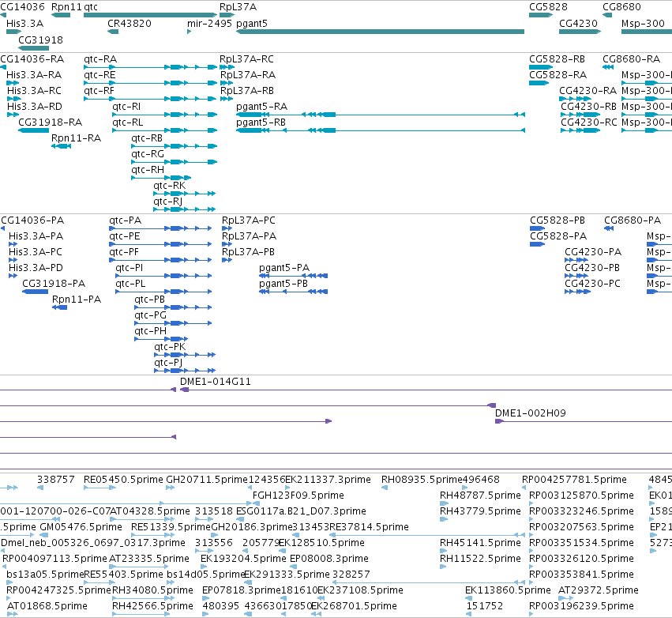Viewport: 672px width, 618px height.
Task: Click the AT01868.5prime EST label
Action: 47,606
